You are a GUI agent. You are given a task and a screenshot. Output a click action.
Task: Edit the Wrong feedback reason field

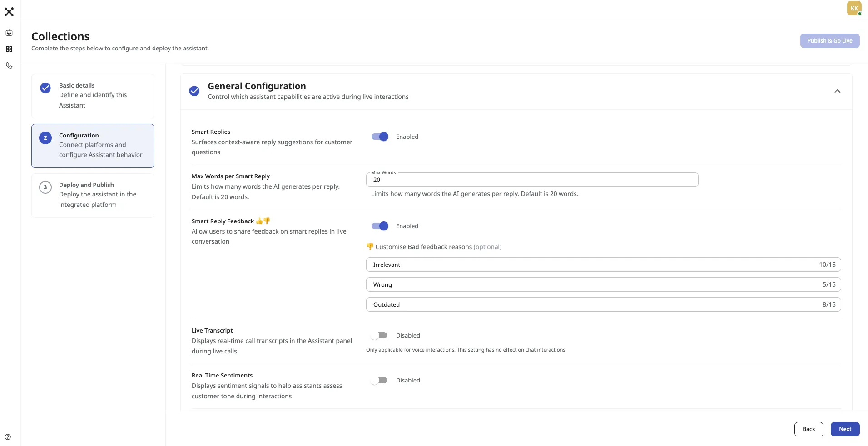pyautogui.click(x=603, y=284)
